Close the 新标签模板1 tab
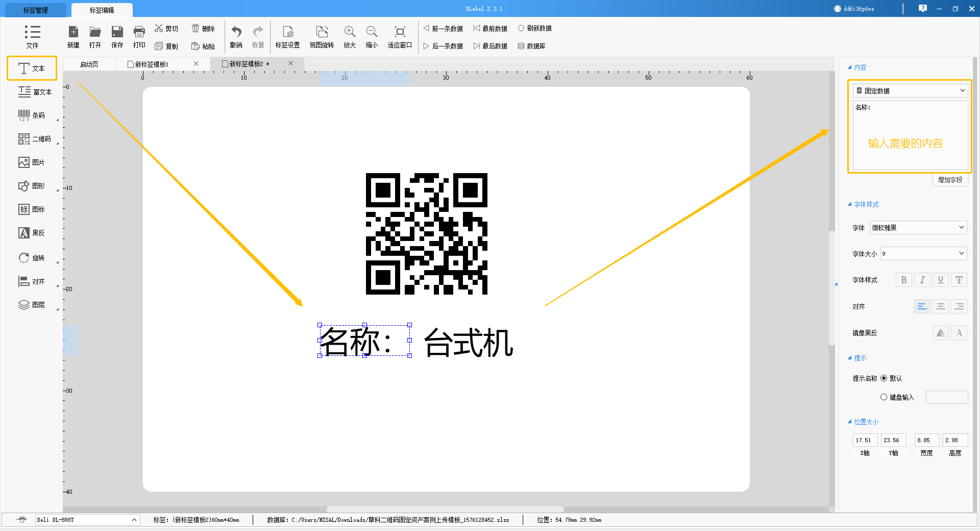This screenshot has height=531, width=980. [x=196, y=64]
